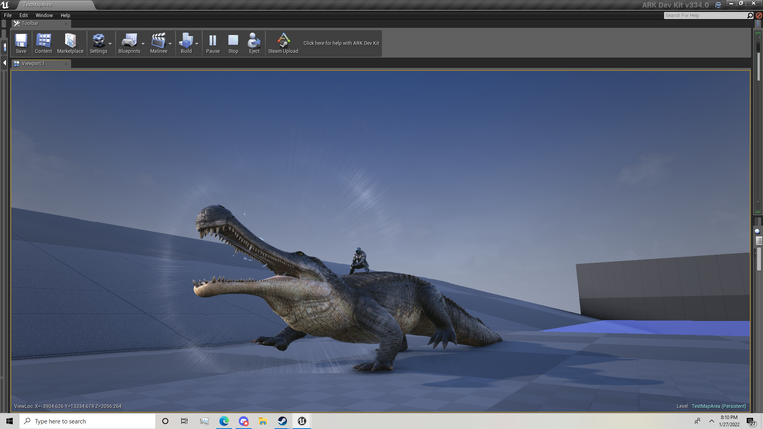The image size is (763, 429).
Task: Open the Windows Start menu
Action: (9, 421)
